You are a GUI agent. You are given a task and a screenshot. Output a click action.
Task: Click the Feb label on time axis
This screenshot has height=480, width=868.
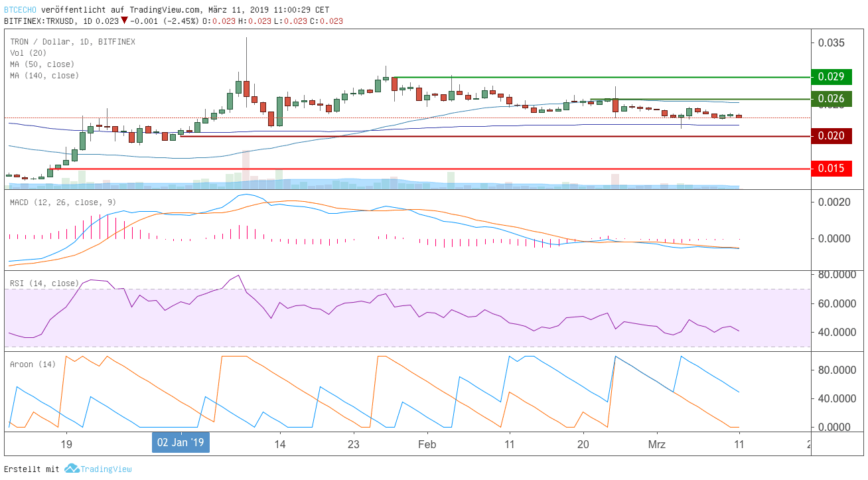[x=427, y=444]
